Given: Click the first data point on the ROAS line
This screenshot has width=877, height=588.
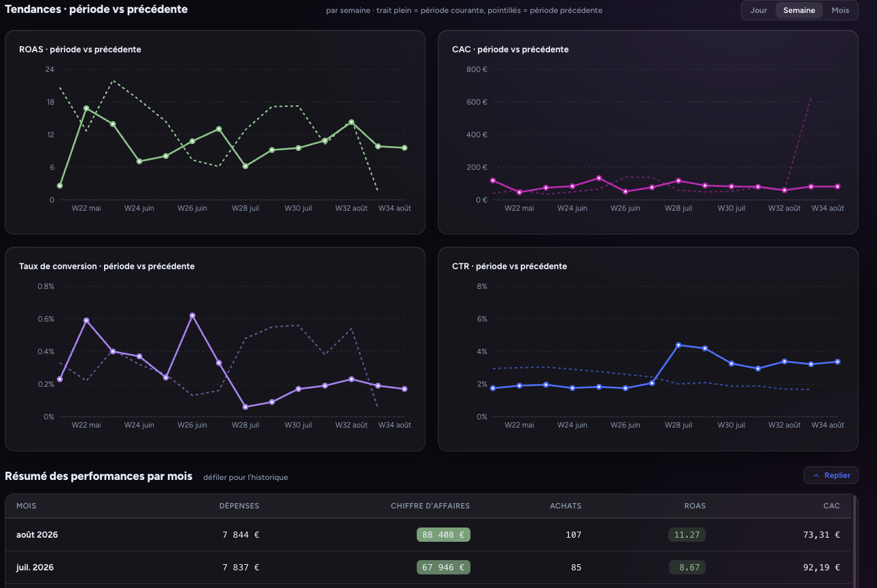Looking at the screenshot, I should [x=60, y=186].
